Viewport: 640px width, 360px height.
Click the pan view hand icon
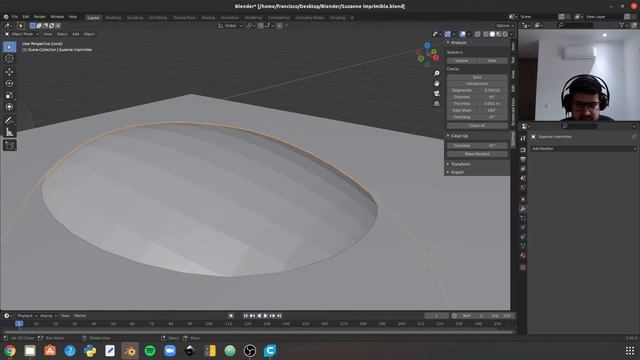pyautogui.click(x=436, y=83)
